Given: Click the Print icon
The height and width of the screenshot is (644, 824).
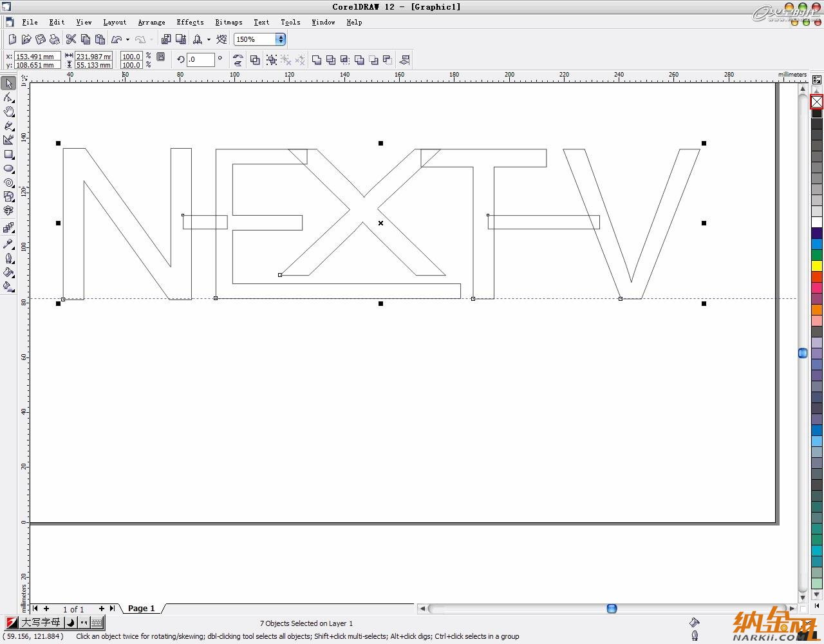Looking at the screenshot, I should coord(54,39).
